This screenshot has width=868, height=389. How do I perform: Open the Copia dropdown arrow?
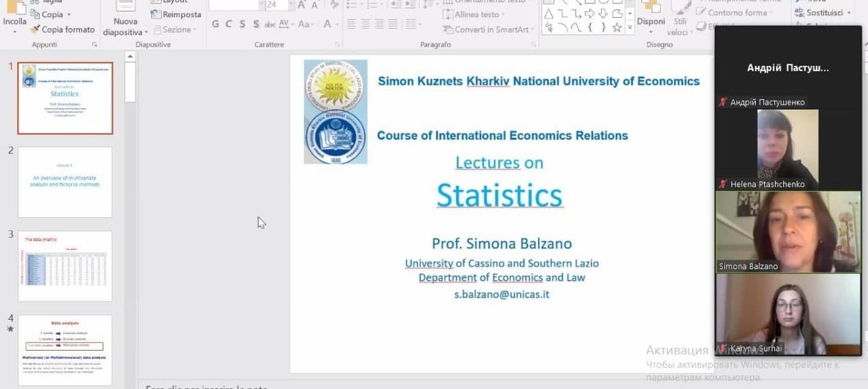tap(68, 14)
